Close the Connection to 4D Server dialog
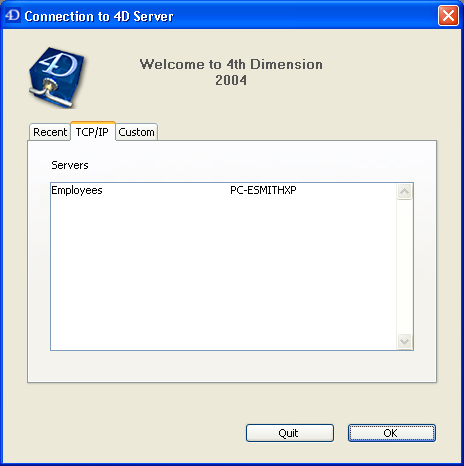The width and height of the screenshot is (464, 466). (x=448, y=15)
